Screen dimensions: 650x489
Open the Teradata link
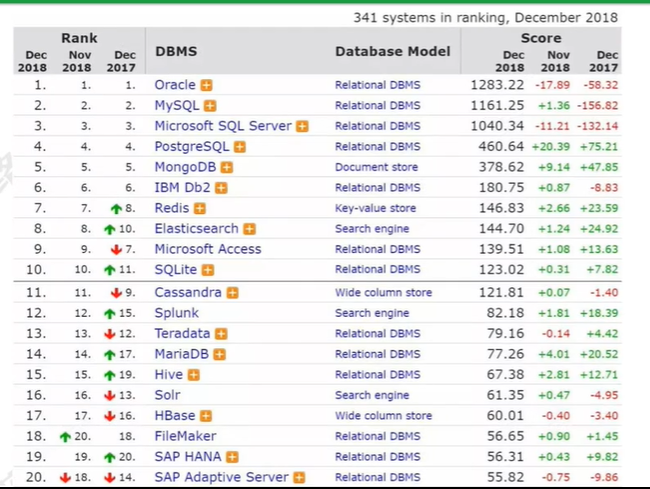pyautogui.click(x=182, y=334)
